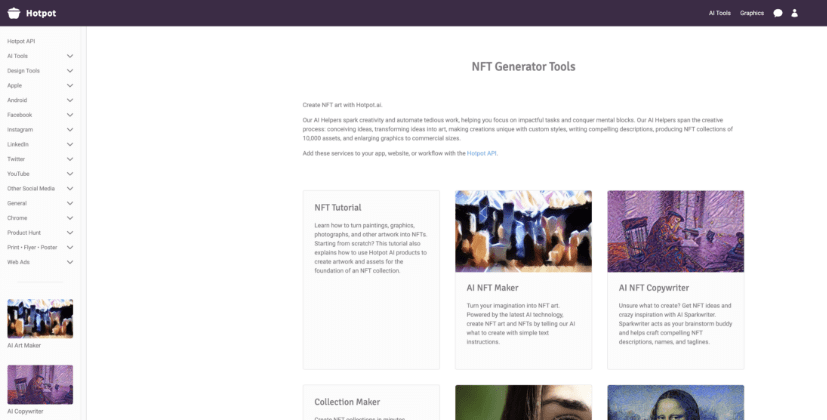Click the Mona Lisa card image

coord(676,403)
